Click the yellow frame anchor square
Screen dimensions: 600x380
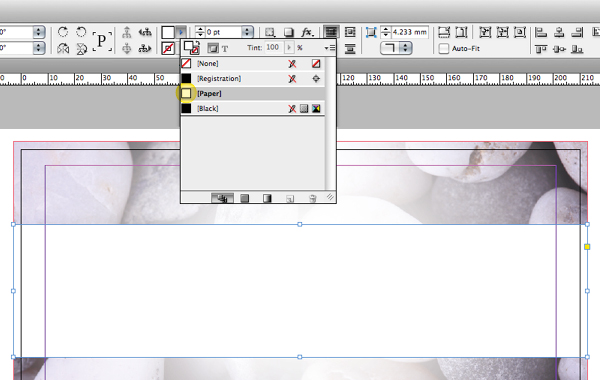pyautogui.click(x=587, y=247)
